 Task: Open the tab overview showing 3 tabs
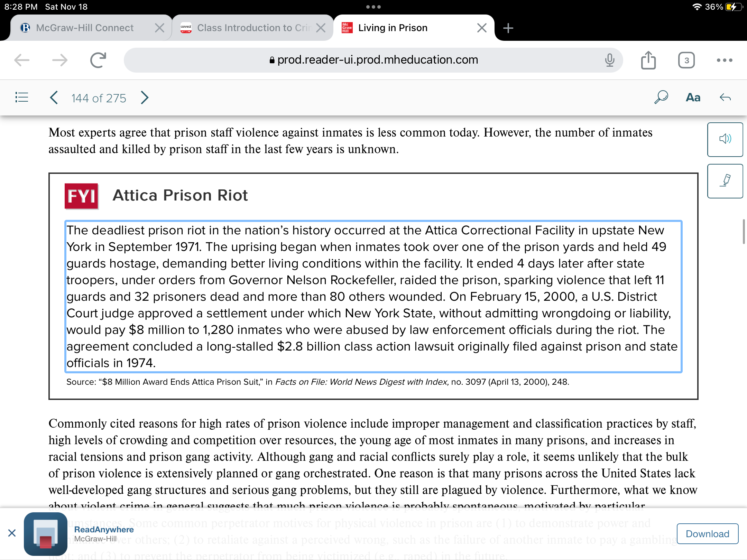pos(686,60)
